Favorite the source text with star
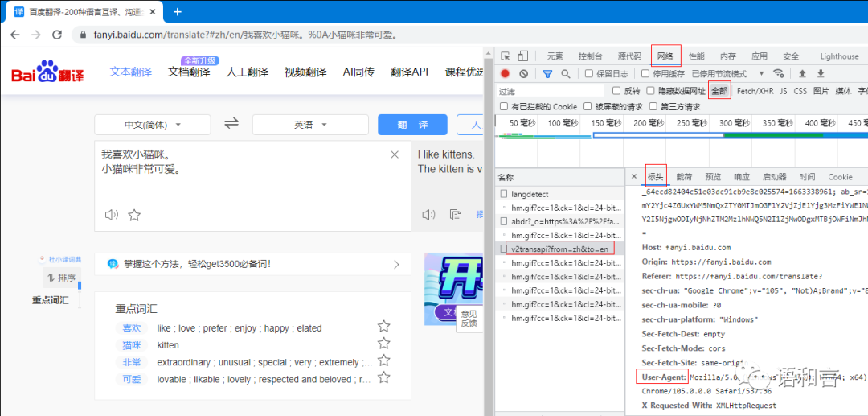The image size is (868, 416). point(134,214)
